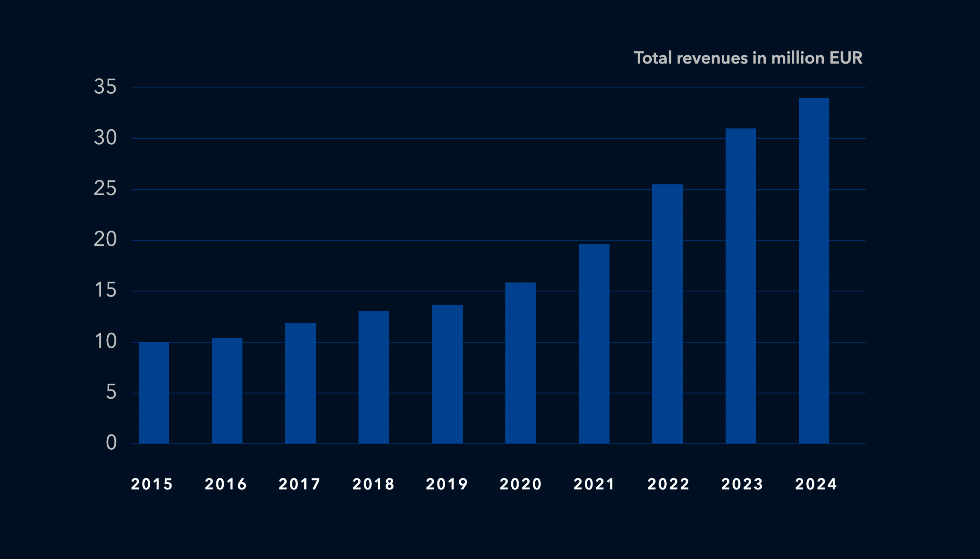The width and height of the screenshot is (980, 559).
Task: Click the 2020 x-axis label
Action: 521,484
